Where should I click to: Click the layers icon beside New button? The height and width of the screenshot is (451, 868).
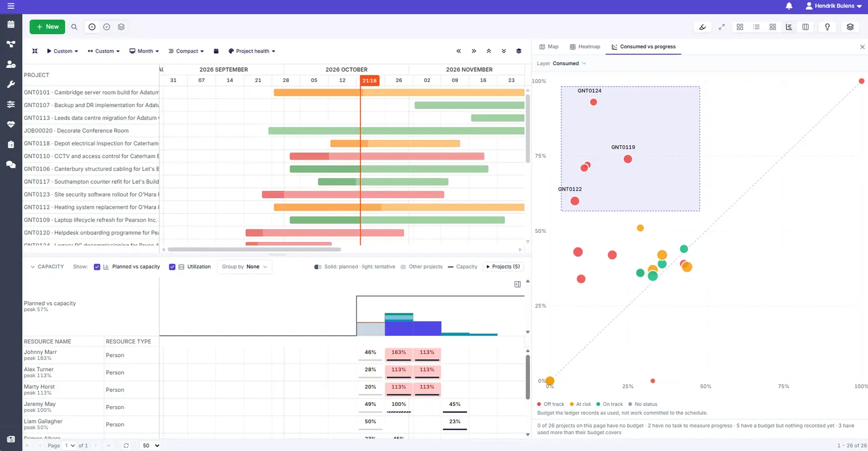pos(121,27)
